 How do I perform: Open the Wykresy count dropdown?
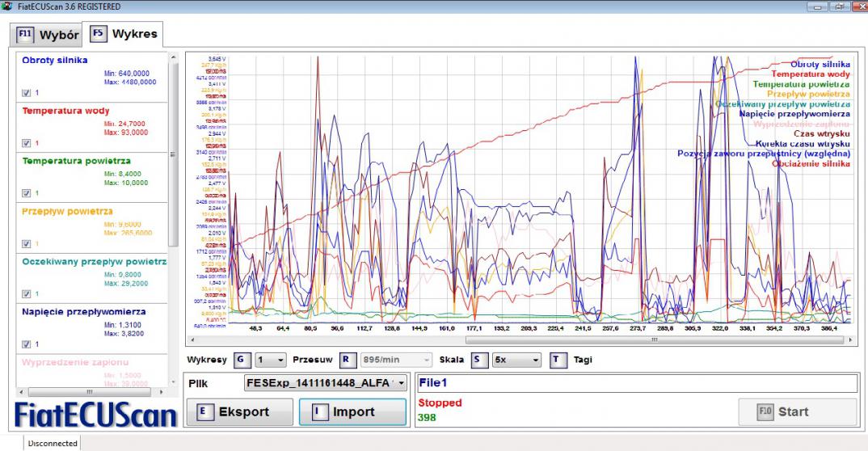click(270, 359)
